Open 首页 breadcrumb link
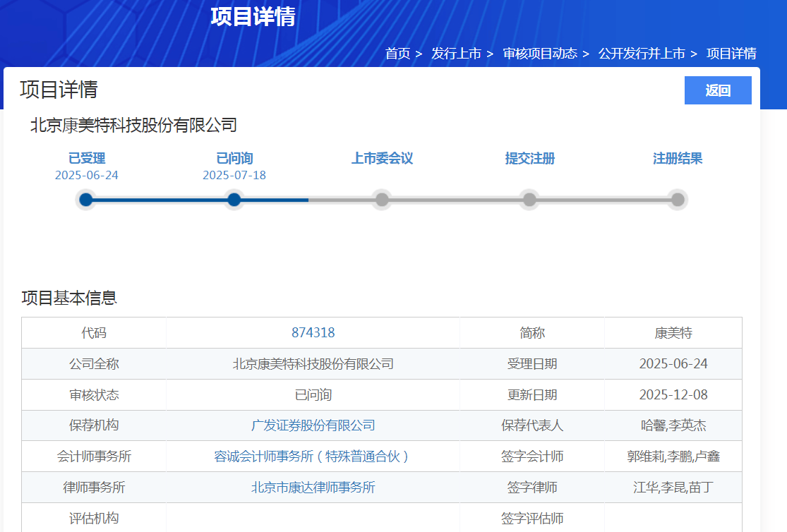This screenshot has width=787, height=532. click(397, 54)
